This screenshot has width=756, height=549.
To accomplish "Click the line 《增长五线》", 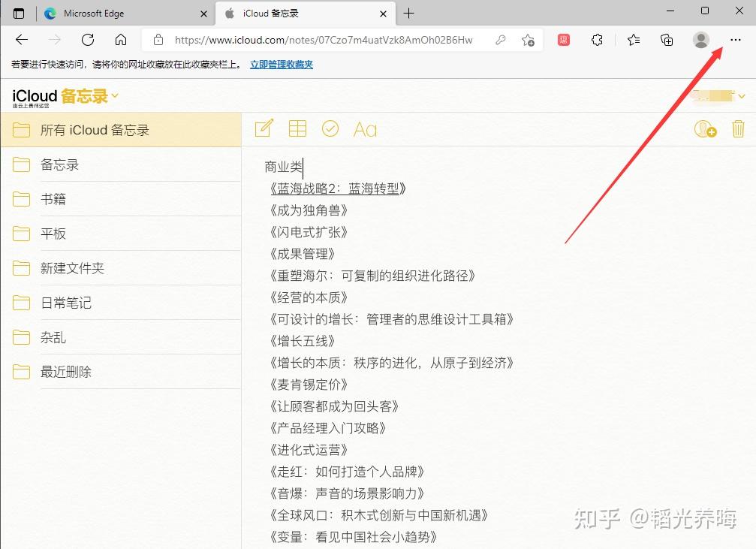I will [302, 341].
